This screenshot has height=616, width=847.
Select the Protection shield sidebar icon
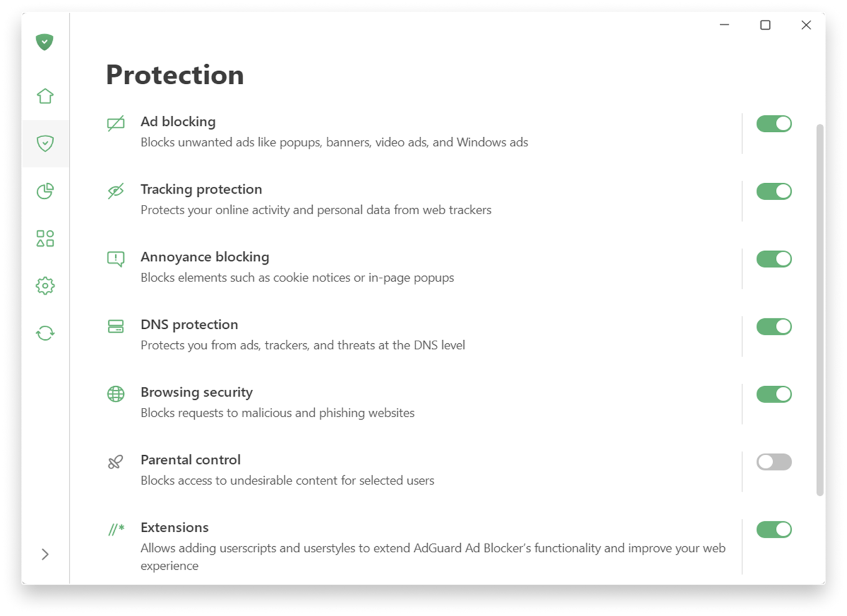[45, 143]
